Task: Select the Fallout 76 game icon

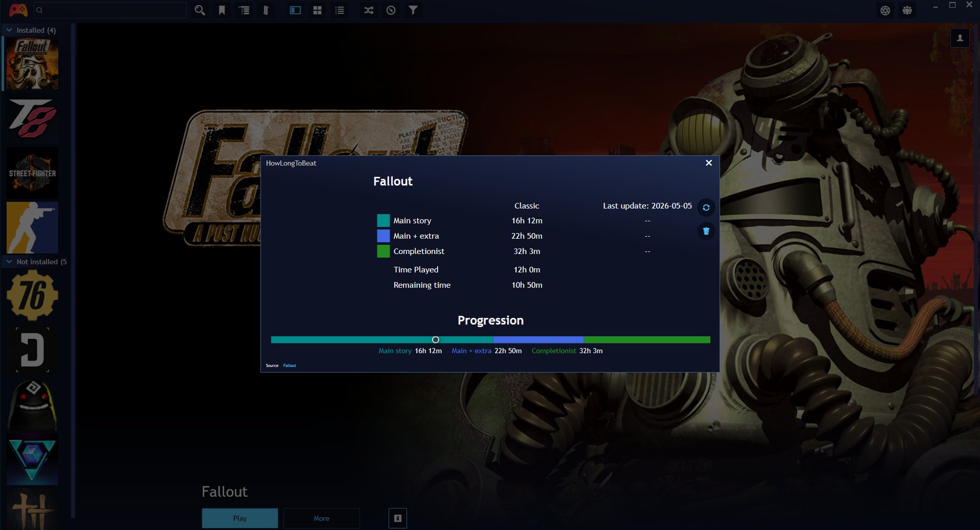Action: 32,295
